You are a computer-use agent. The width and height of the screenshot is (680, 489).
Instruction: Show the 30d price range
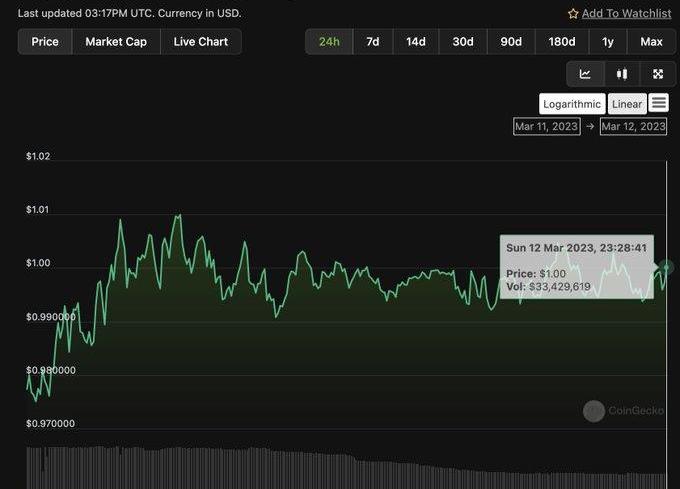[463, 42]
